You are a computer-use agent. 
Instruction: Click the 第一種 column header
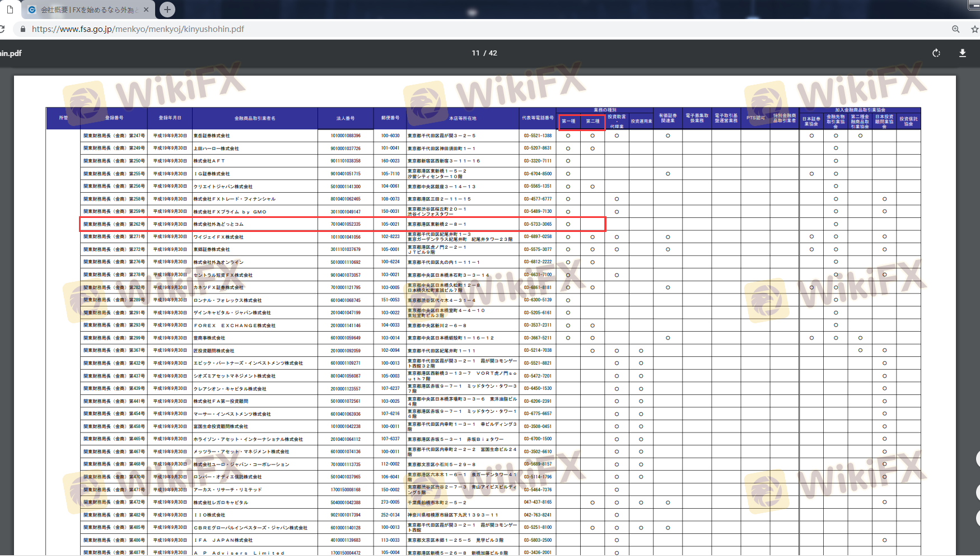coord(568,121)
